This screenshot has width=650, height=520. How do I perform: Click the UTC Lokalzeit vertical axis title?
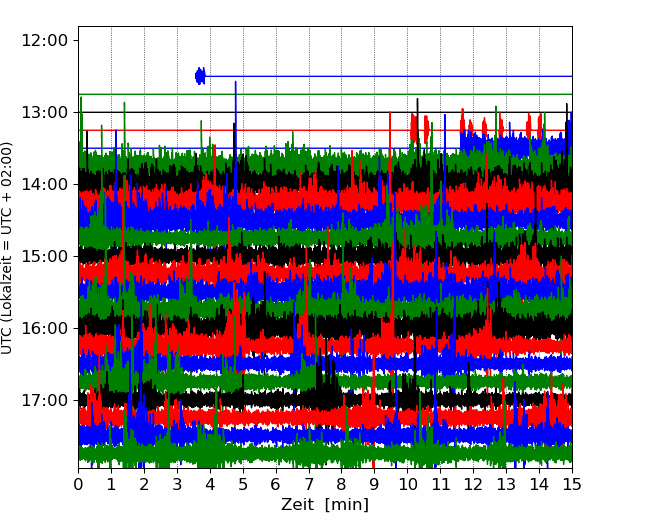(6, 248)
